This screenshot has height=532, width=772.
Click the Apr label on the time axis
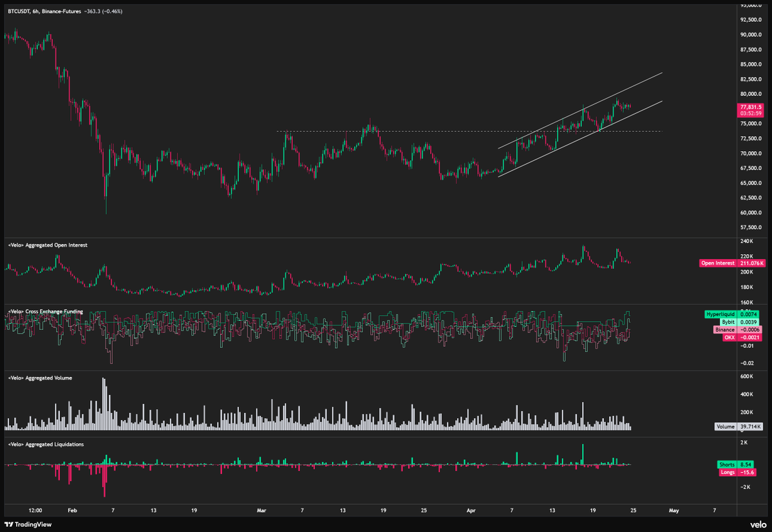pos(471,510)
